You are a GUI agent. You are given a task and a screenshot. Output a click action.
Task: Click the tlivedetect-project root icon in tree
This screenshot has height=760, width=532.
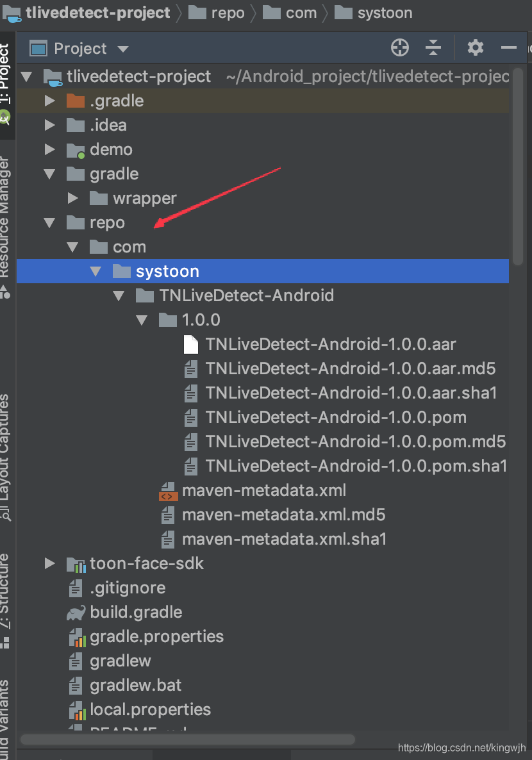(x=53, y=77)
